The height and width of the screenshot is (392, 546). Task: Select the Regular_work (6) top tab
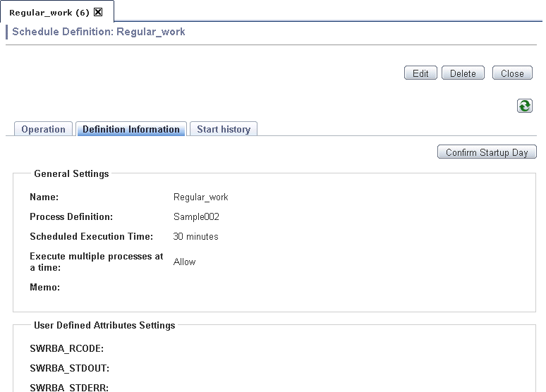[x=49, y=13]
